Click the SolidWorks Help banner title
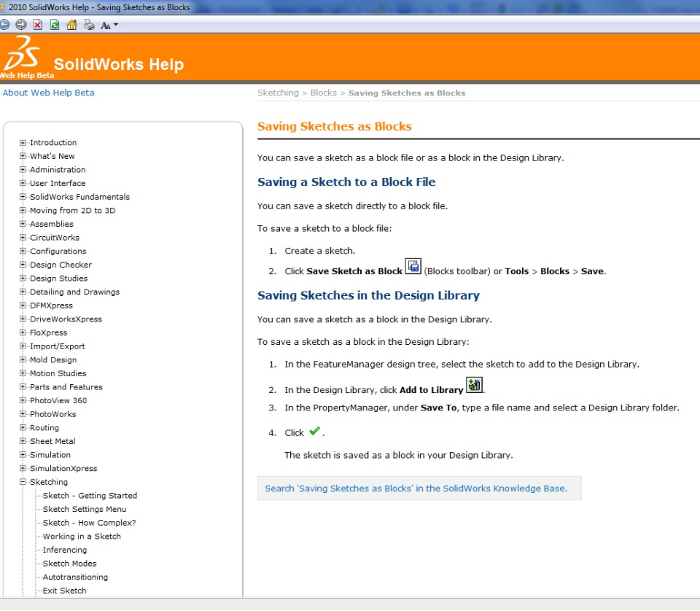The width and height of the screenshot is (700, 611). click(119, 64)
